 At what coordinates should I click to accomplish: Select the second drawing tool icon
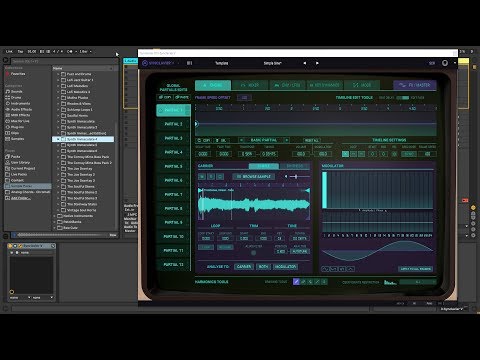pos(303,282)
